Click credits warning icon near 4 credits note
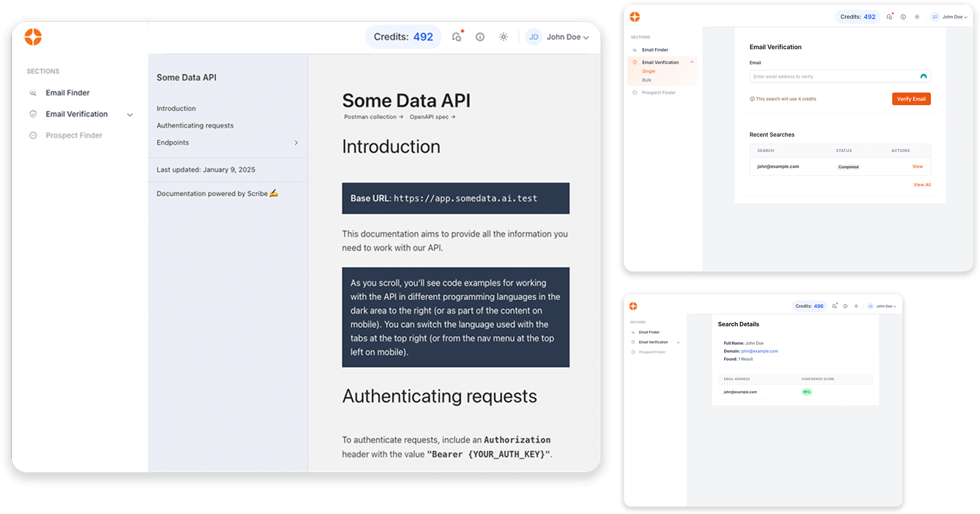Image resolution: width=980 pixels, height=514 pixels. (752, 99)
